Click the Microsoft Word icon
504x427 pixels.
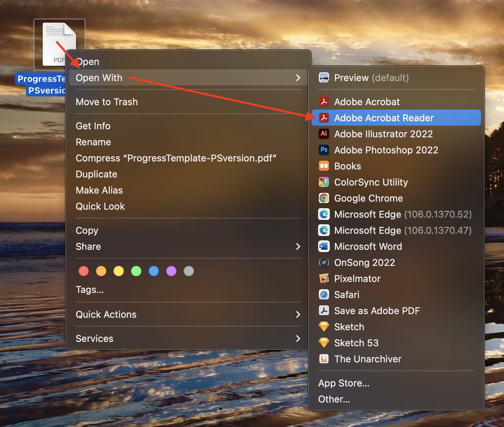tap(324, 247)
